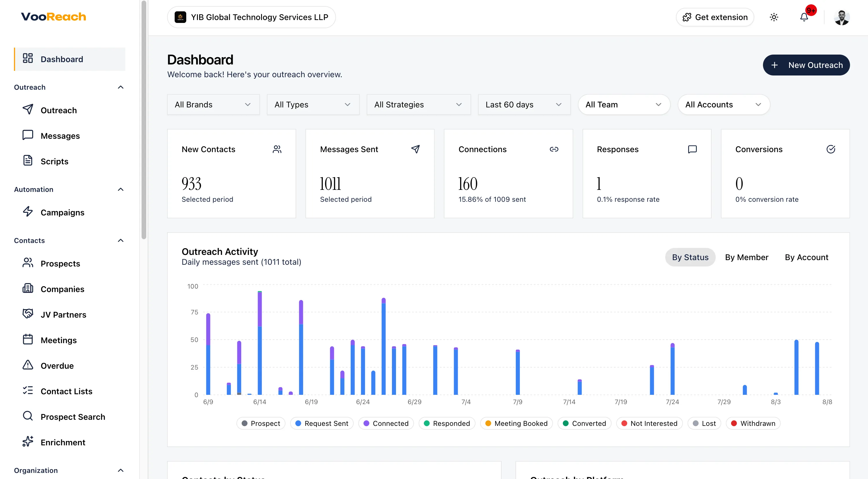Click the Connections stat card value 160
Screen dimensions: 868x479
(468, 184)
